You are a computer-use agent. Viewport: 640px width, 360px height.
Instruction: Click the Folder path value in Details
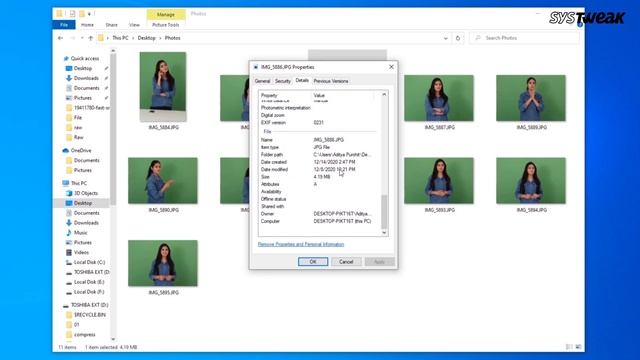[x=342, y=155]
